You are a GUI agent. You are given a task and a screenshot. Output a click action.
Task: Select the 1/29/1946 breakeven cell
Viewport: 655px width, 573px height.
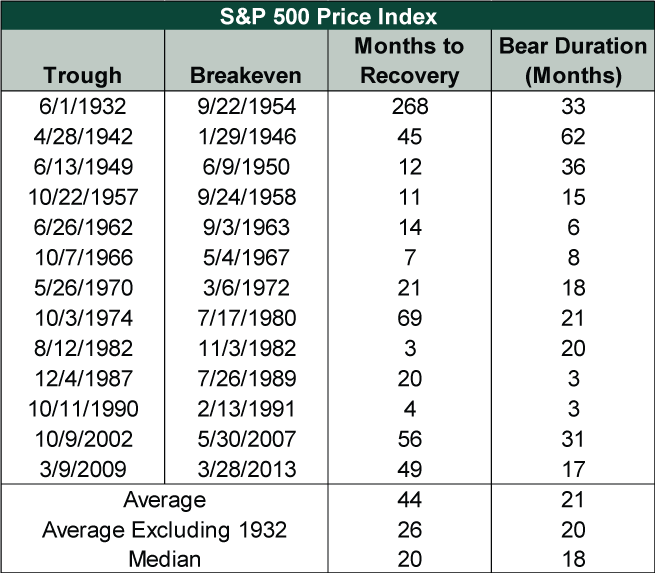pos(243,136)
